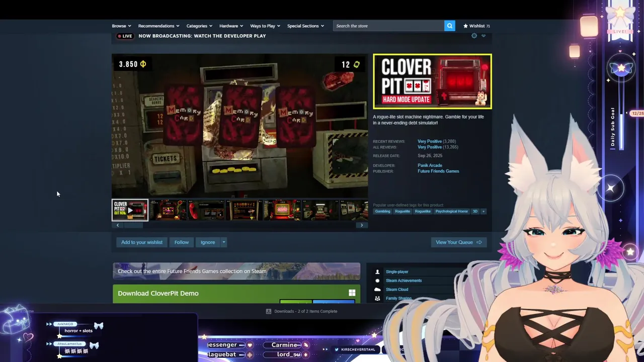Click the Psychological Horror tag
The height and width of the screenshot is (362, 644).
[x=451, y=211]
